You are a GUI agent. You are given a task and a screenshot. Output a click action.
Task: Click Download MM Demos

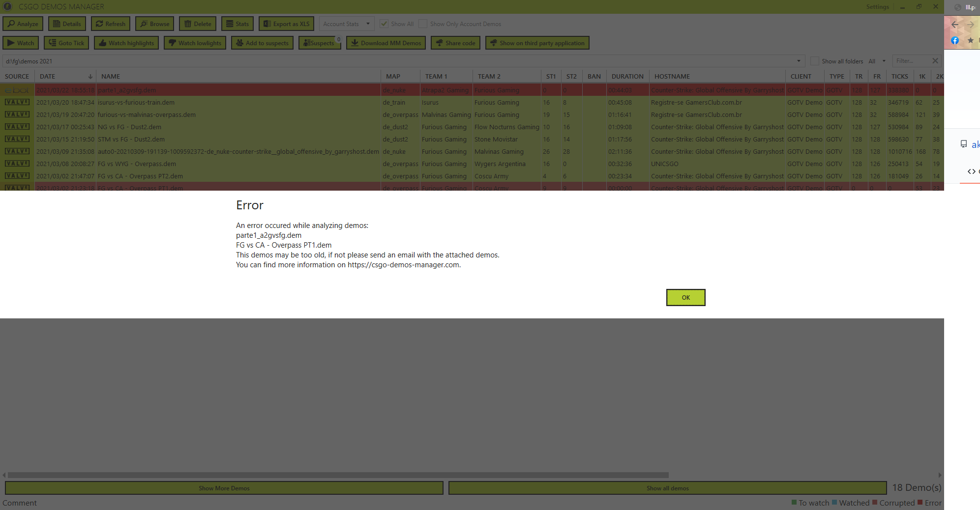(386, 43)
